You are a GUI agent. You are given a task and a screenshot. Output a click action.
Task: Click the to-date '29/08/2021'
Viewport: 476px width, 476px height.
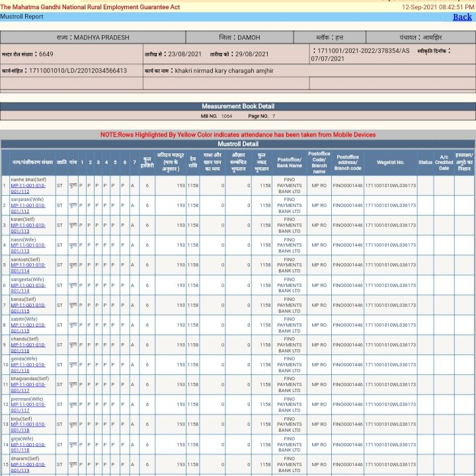coord(252,54)
